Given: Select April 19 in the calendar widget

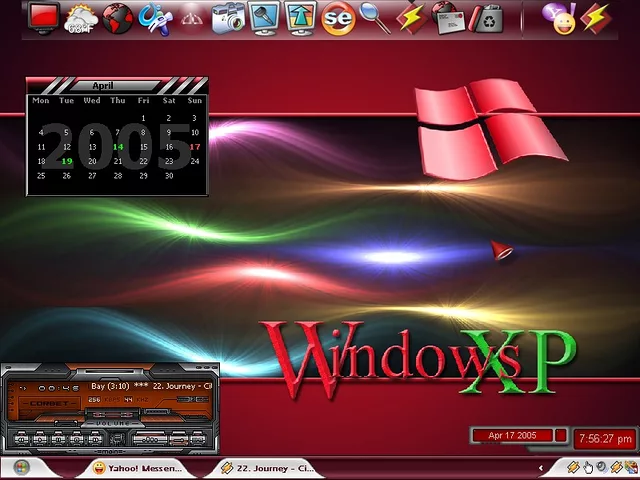Looking at the screenshot, I should click(x=66, y=161).
